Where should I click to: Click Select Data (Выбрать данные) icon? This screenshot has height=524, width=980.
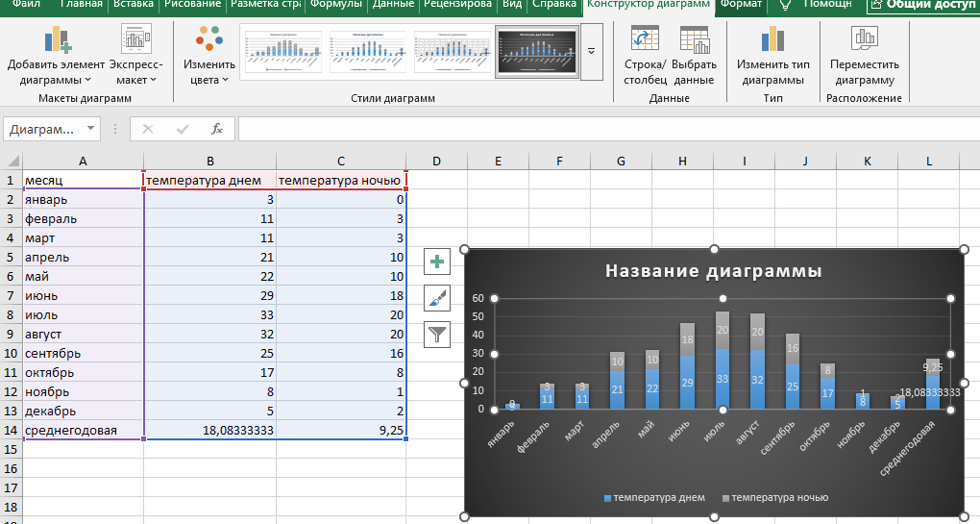[694, 40]
